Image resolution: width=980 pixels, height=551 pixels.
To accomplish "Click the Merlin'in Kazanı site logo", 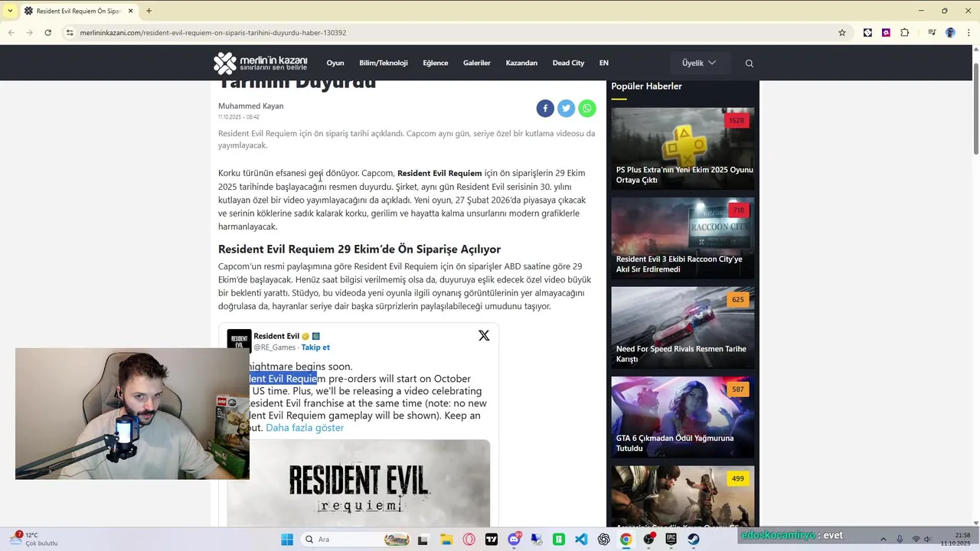I will tap(260, 63).
